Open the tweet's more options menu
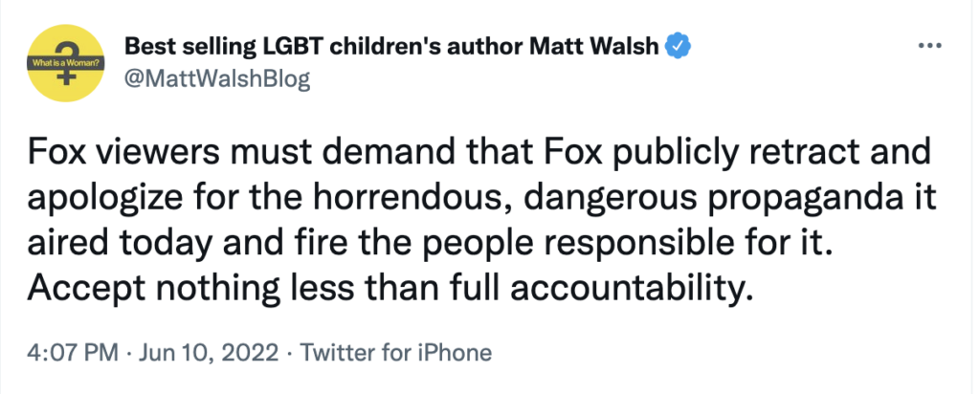This screenshot has width=980, height=394. pos(930,45)
